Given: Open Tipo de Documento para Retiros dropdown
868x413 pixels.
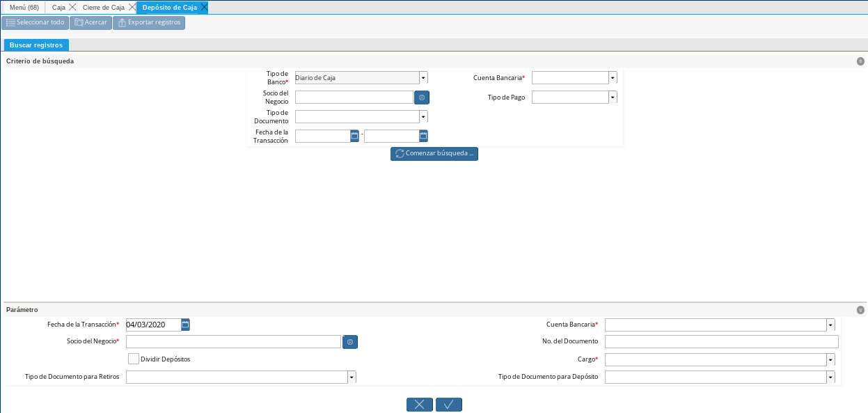Looking at the screenshot, I should [x=352, y=377].
